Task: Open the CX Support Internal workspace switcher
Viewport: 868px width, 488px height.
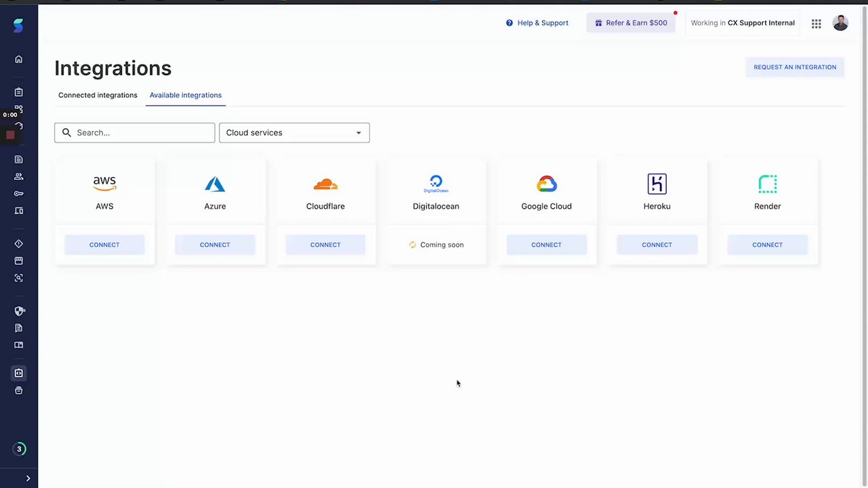Action: [x=743, y=23]
